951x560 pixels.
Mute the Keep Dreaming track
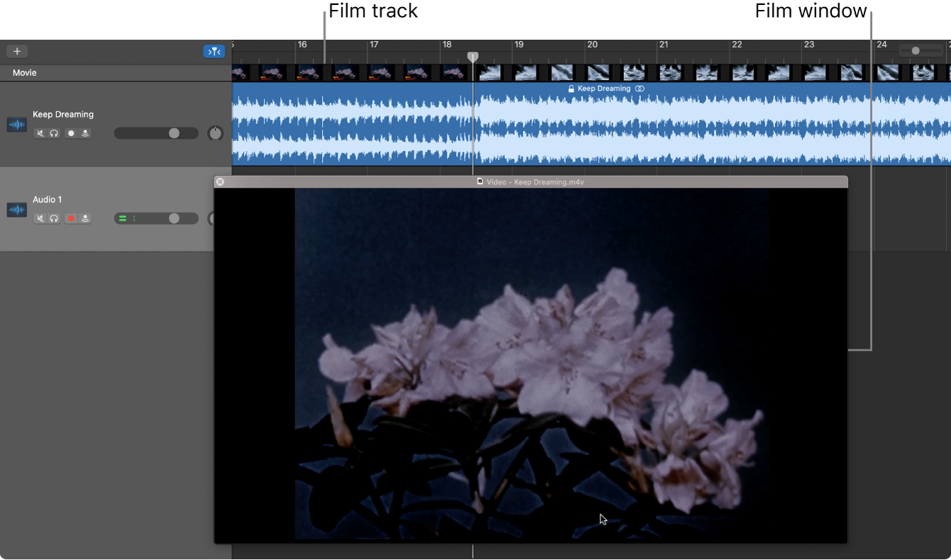pos(40,133)
